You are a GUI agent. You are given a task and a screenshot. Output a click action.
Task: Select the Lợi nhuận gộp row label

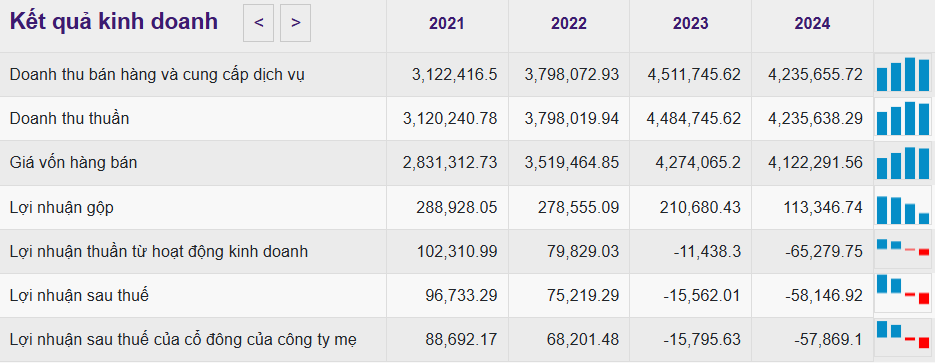point(61,208)
